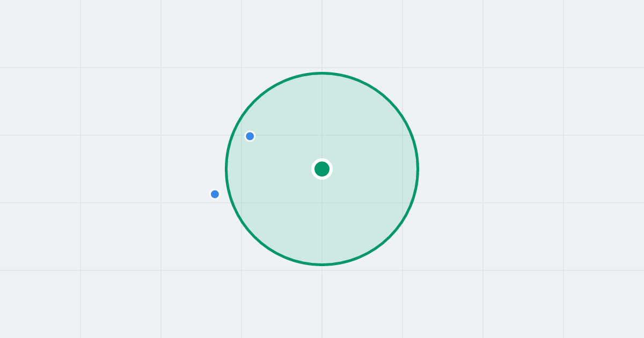Click the blue point inside the green circle
This screenshot has width=644, height=338.
(250, 136)
